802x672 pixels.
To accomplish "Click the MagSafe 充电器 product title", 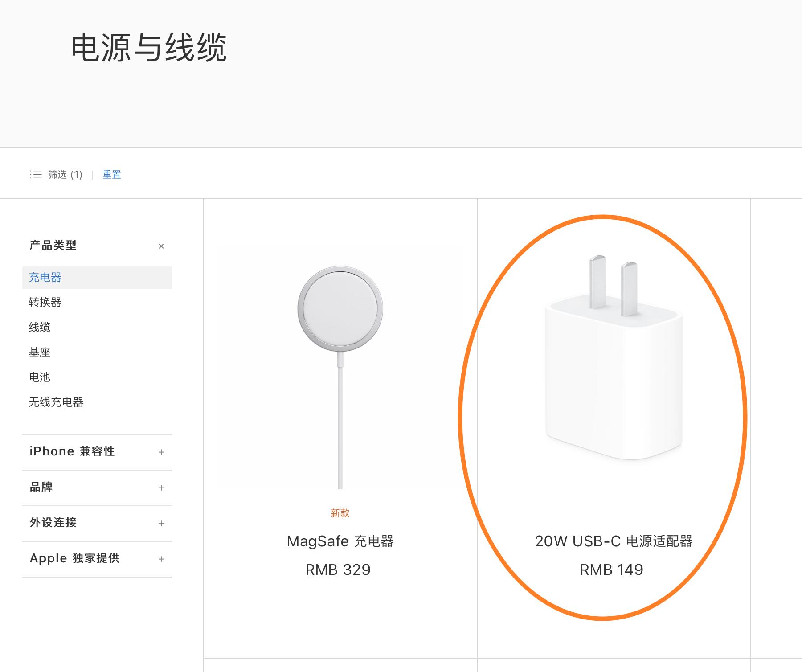I will (x=340, y=541).
